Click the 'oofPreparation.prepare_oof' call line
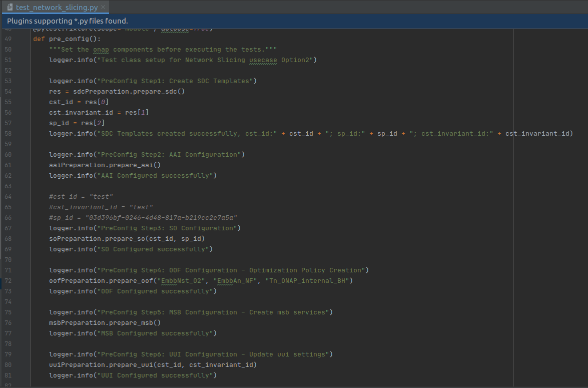 [201, 281]
